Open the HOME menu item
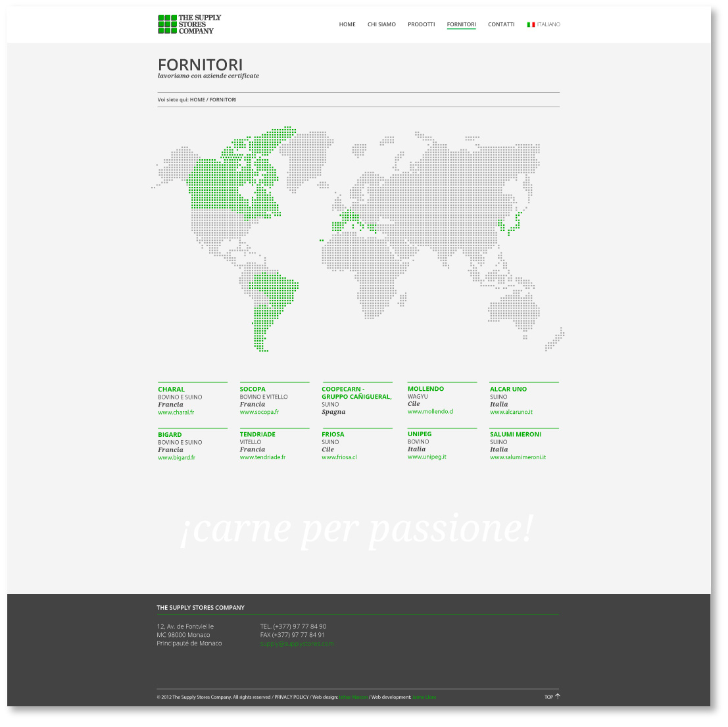Screen dimensions: 728x727 point(347,24)
